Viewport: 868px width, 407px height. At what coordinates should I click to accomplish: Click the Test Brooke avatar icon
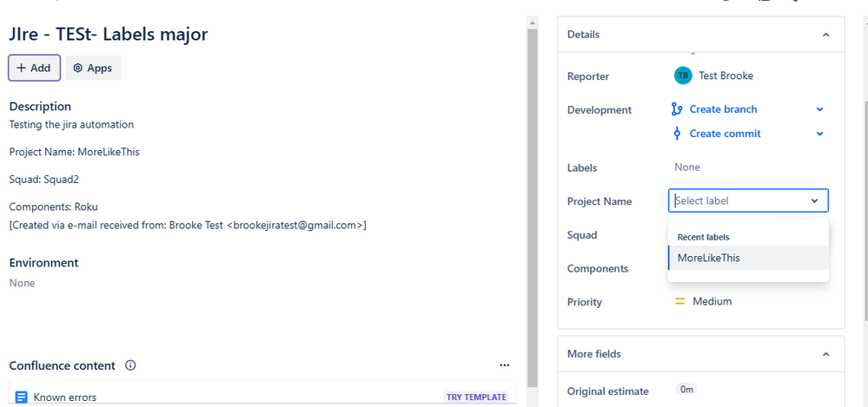(683, 75)
